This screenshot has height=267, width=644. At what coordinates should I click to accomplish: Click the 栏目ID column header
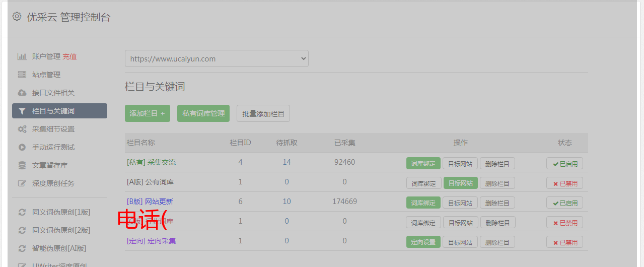click(240, 143)
